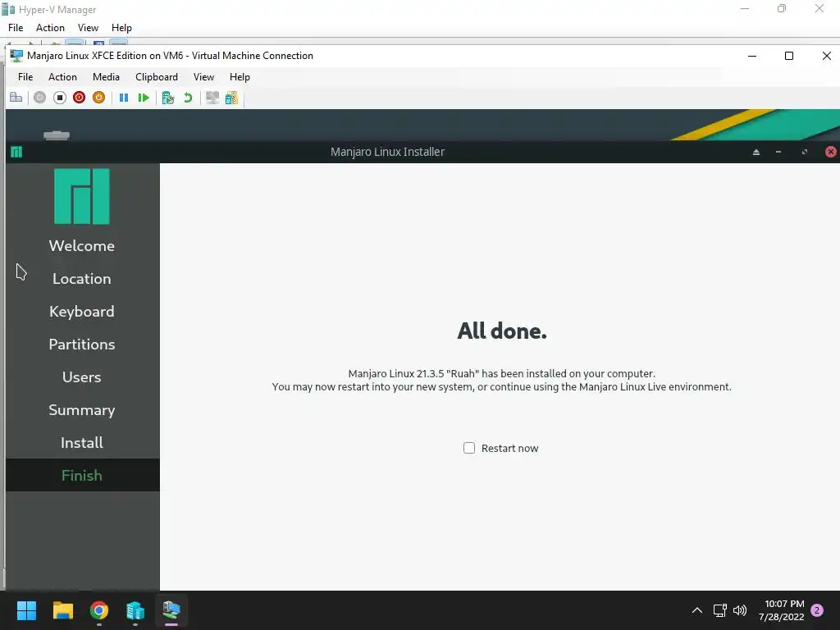
Task: Show hidden tray icons chevron
Action: click(x=697, y=610)
